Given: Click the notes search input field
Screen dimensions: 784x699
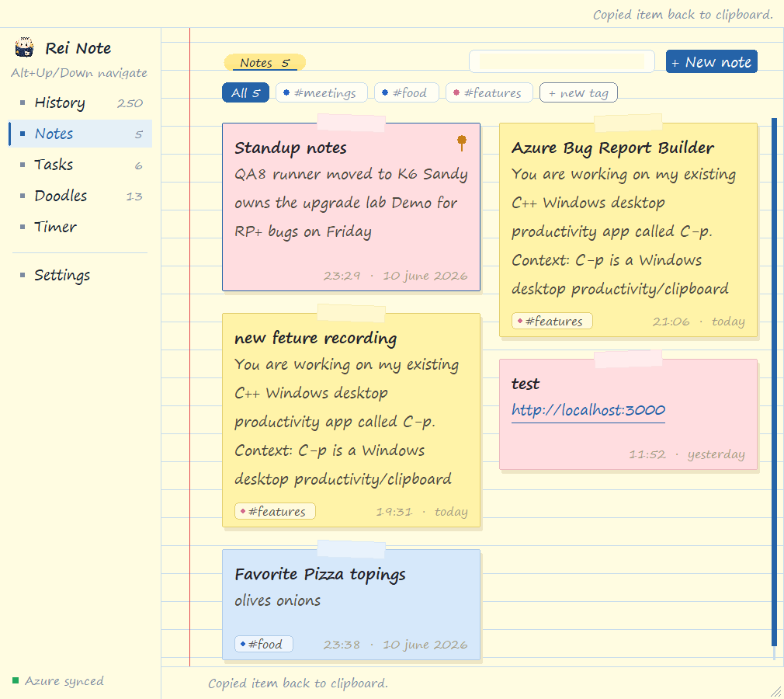Looking at the screenshot, I should point(562,61).
